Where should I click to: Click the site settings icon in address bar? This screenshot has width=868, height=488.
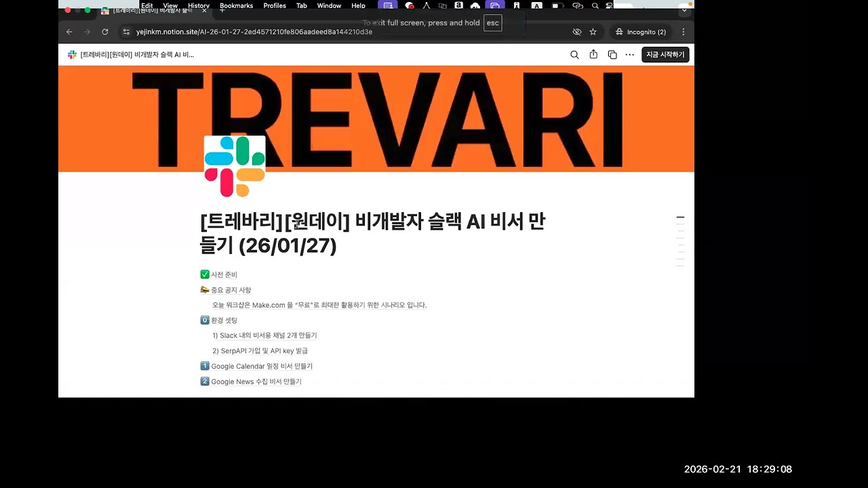[126, 32]
